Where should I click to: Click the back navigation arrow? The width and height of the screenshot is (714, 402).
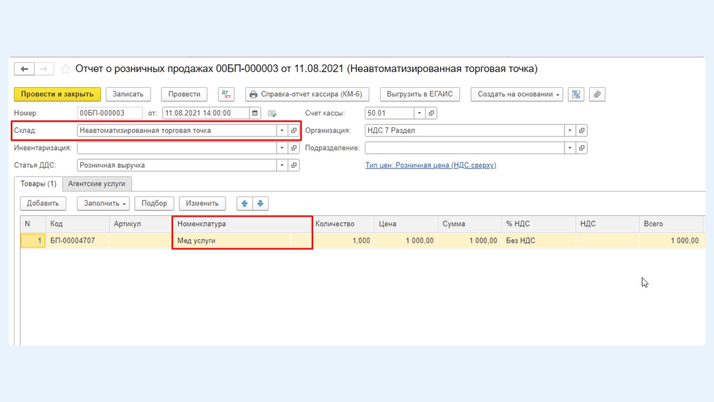tap(24, 69)
